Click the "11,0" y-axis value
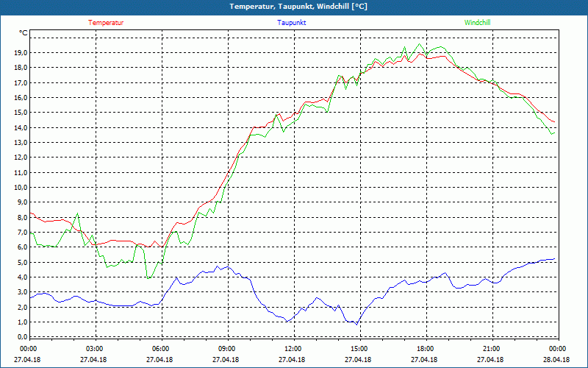 21,172
